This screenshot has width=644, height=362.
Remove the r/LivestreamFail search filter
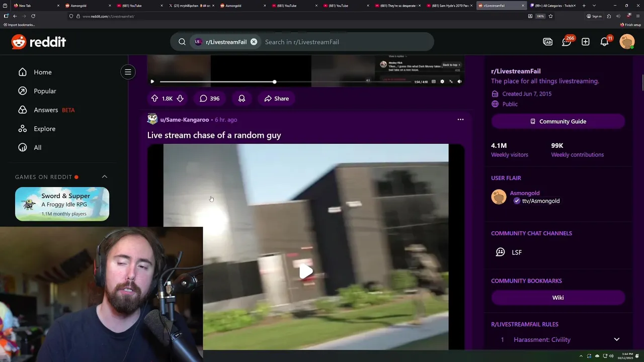pos(254,42)
